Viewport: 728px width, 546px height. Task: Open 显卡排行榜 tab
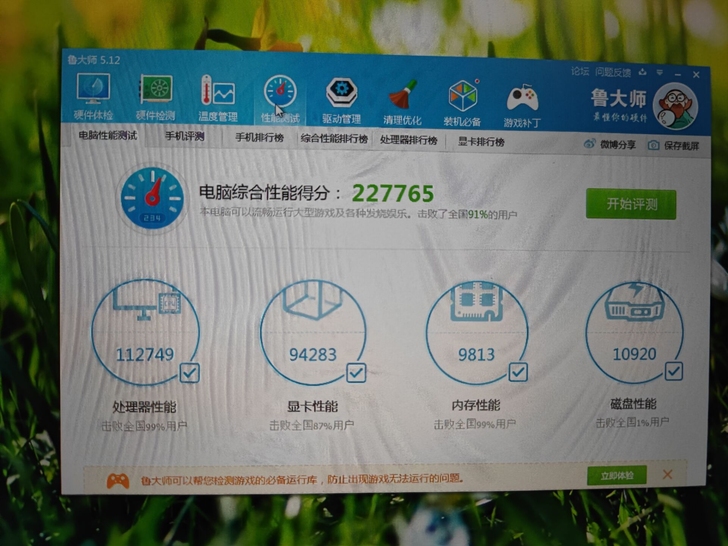[x=481, y=142]
